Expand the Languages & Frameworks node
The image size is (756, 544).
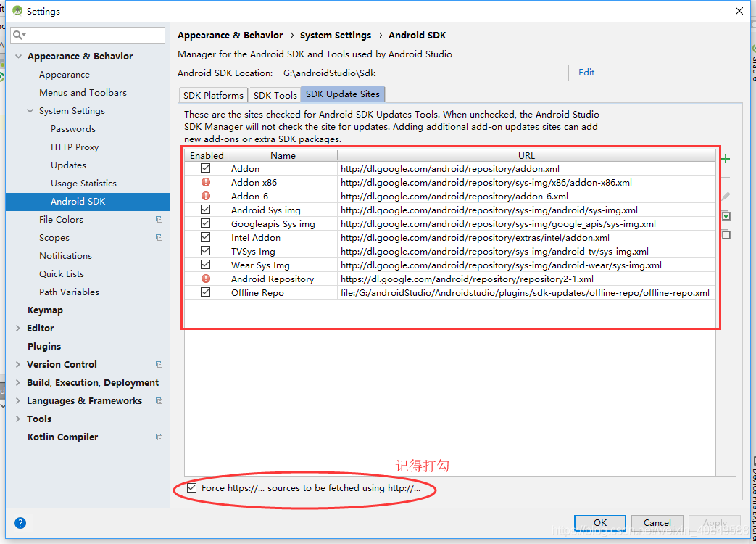(18, 401)
